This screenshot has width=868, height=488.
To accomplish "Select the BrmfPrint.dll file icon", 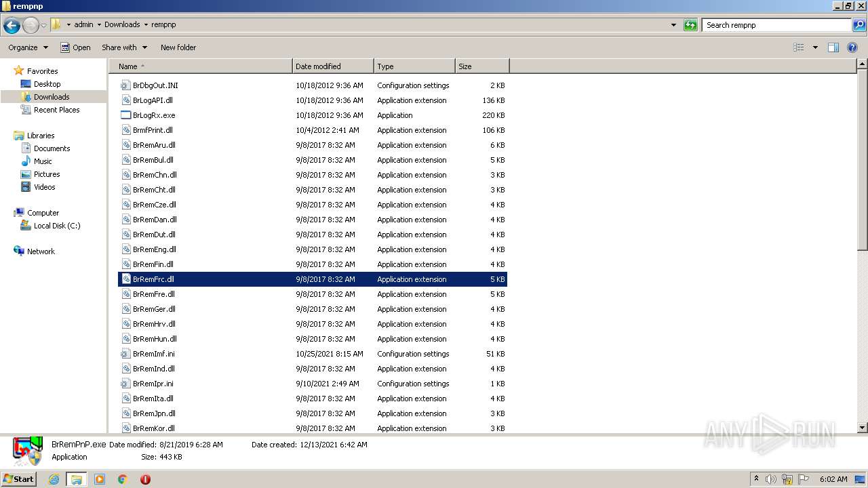I will pos(125,130).
